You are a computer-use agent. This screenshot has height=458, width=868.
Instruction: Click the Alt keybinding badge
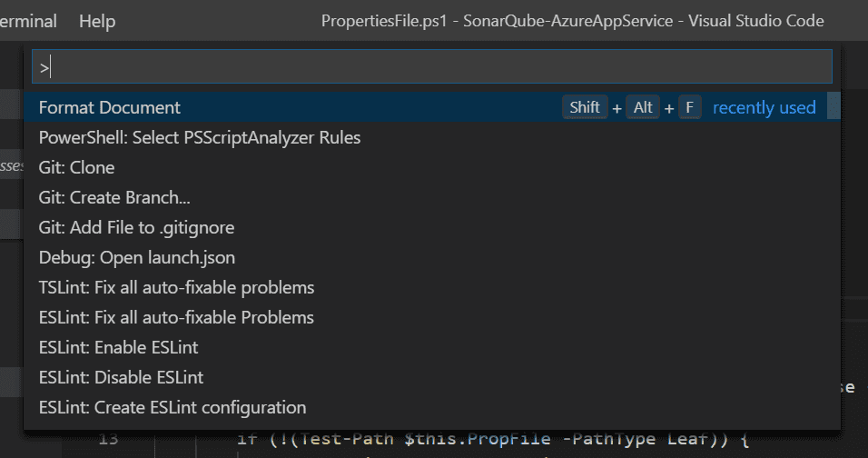[643, 107]
